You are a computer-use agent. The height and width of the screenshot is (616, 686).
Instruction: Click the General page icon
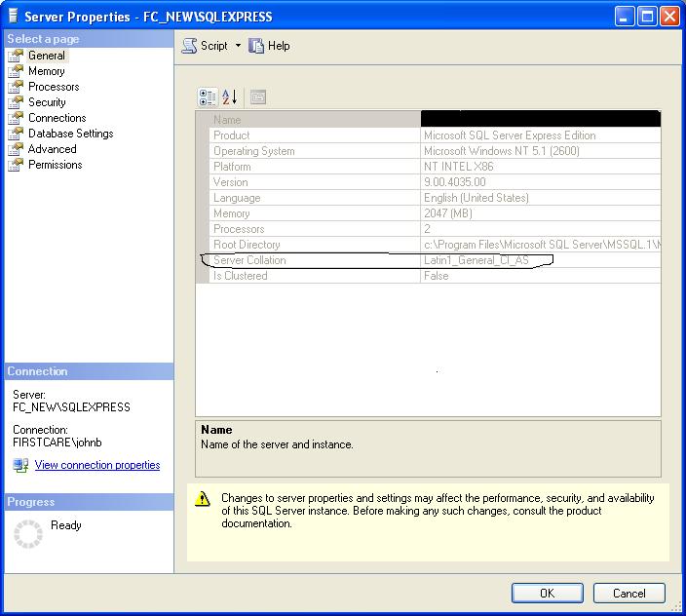pos(16,56)
